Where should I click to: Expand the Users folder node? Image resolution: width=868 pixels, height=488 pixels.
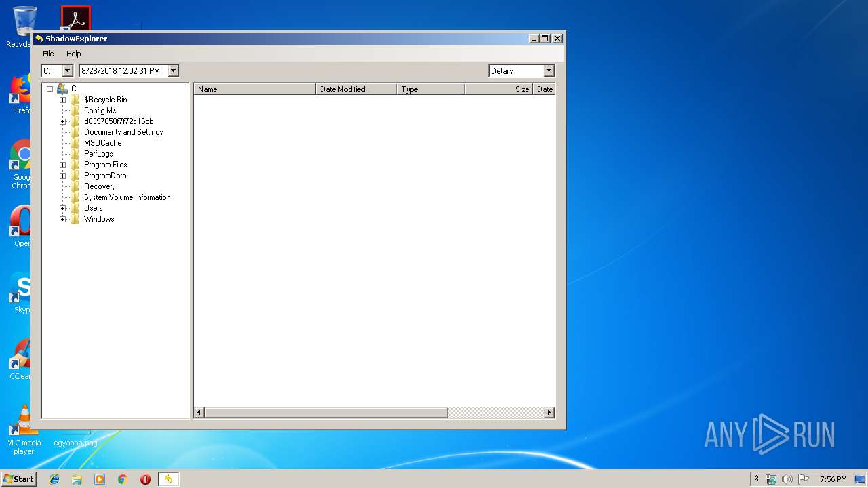click(62, 208)
